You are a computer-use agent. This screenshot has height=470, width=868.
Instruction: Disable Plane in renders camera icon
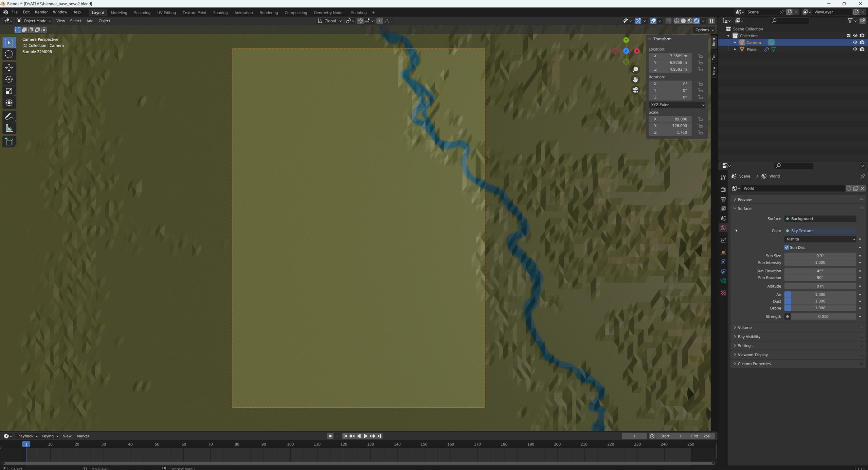(x=862, y=49)
